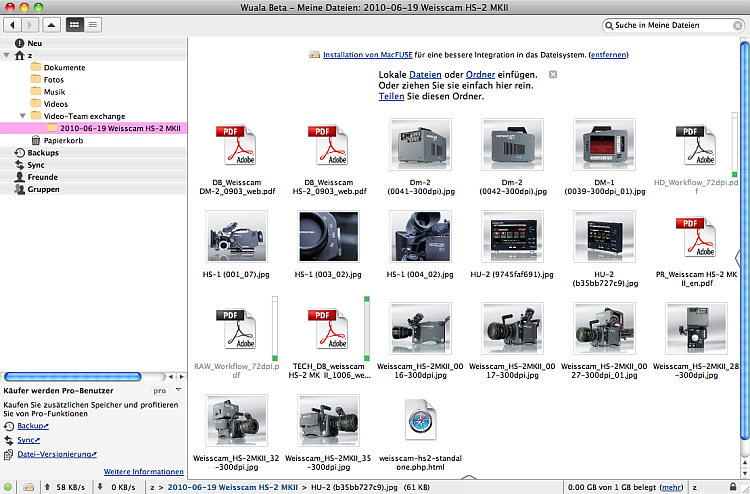
Task: Open the Fotos folder
Action: 47,80
